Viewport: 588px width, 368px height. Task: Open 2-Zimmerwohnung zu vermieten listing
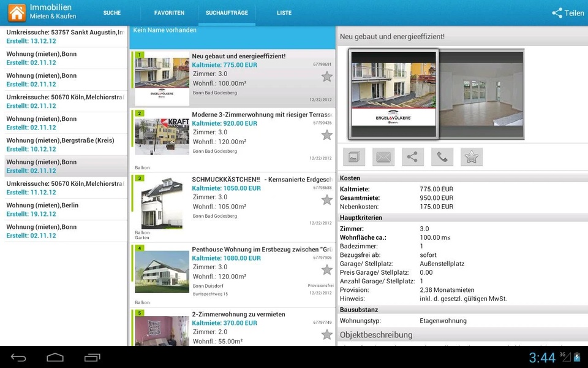(x=233, y=327)
